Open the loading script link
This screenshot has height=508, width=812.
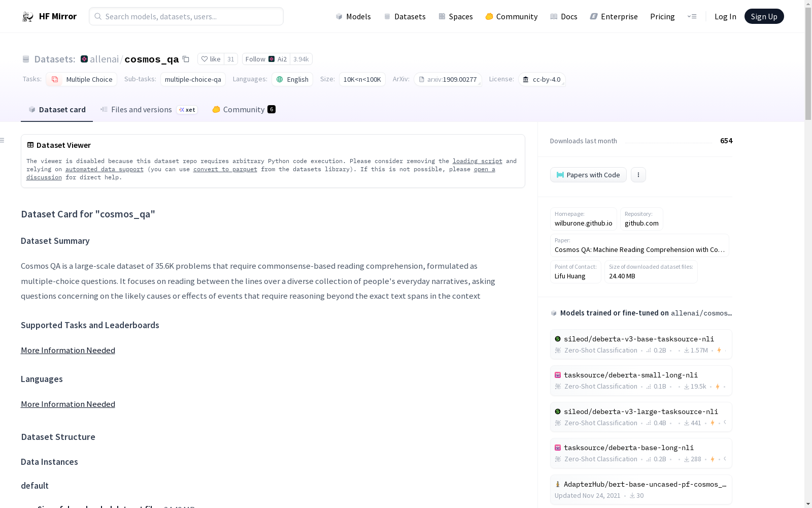tap(478, 161)
